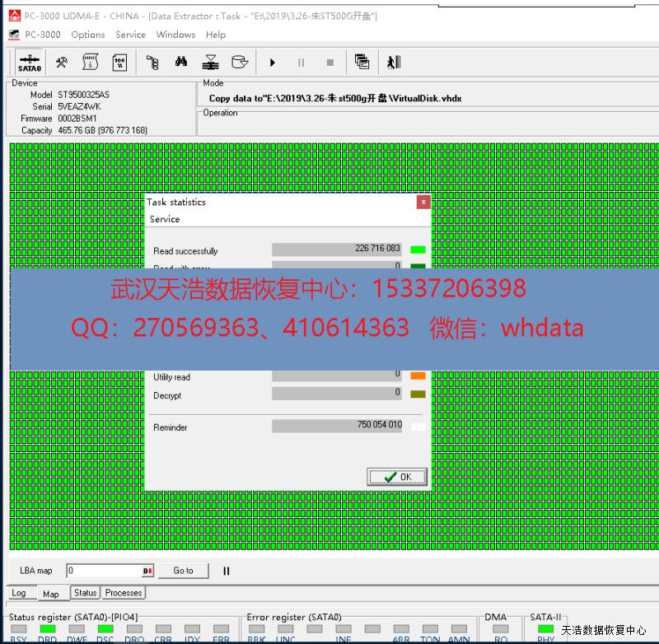659x644 pixels.
Task: Open the hammer and wrench utilities tool
Action: tap(62, 62)
